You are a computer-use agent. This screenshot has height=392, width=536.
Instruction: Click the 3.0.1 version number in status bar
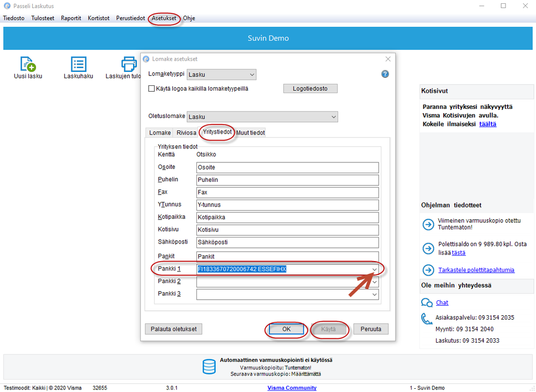[x=172, y=388]
